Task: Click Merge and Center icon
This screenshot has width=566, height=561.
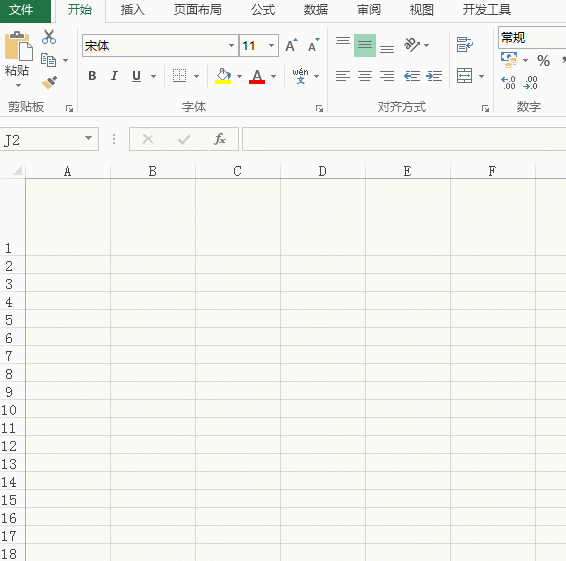Action: click(464, 75)
